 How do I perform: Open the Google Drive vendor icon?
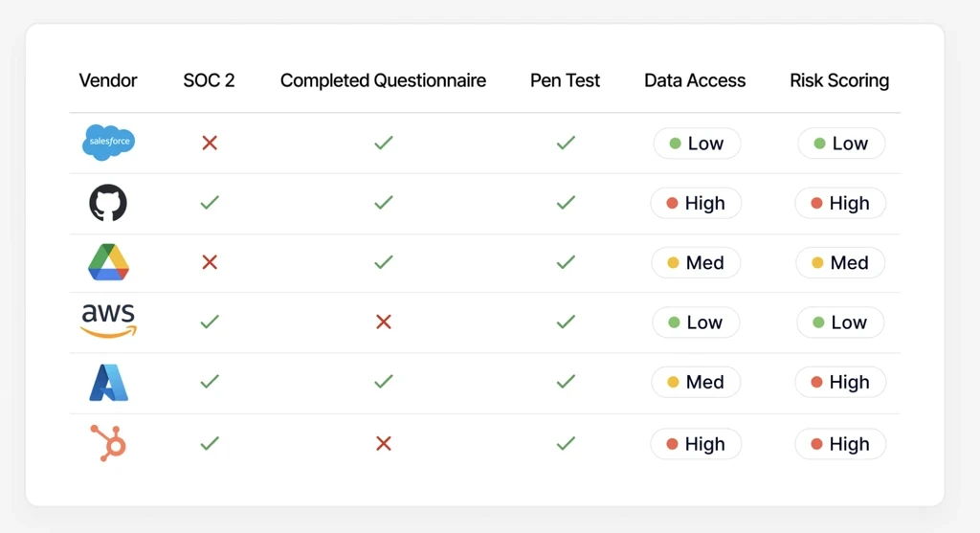coord(108,262)
